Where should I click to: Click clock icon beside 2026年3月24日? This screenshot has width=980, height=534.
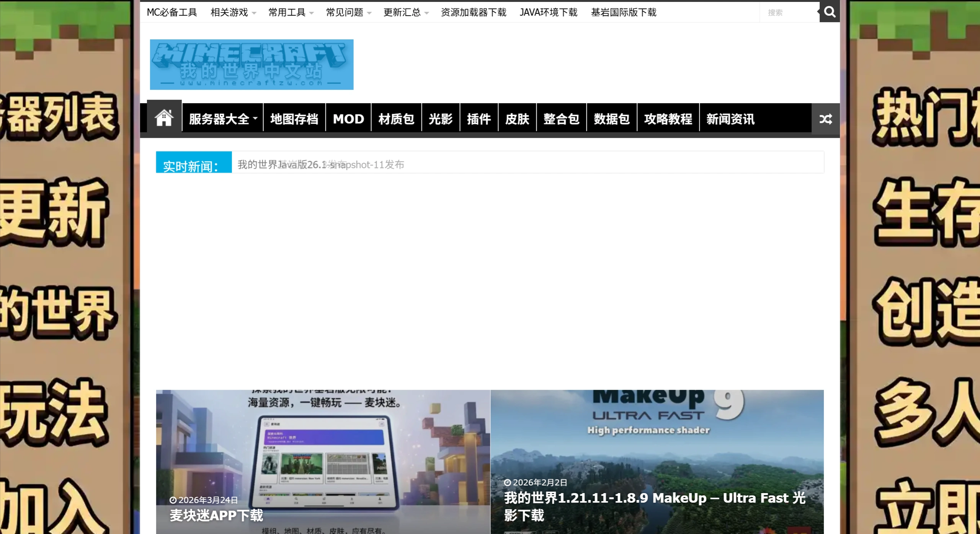(173, 500)
